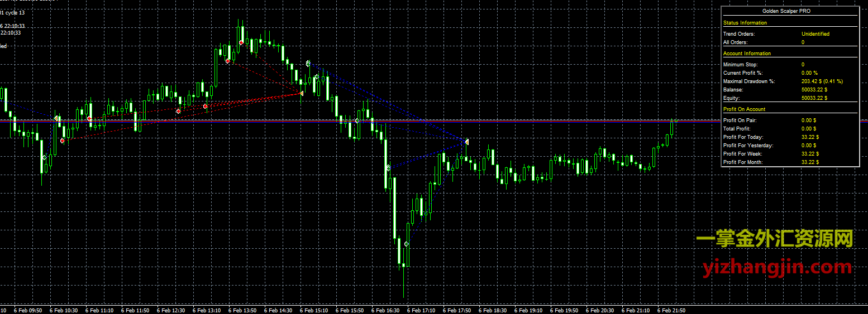Screen dimensions: 868x314
Task: Open the yizhangjin.com watermark link
Action: (777, 268)
